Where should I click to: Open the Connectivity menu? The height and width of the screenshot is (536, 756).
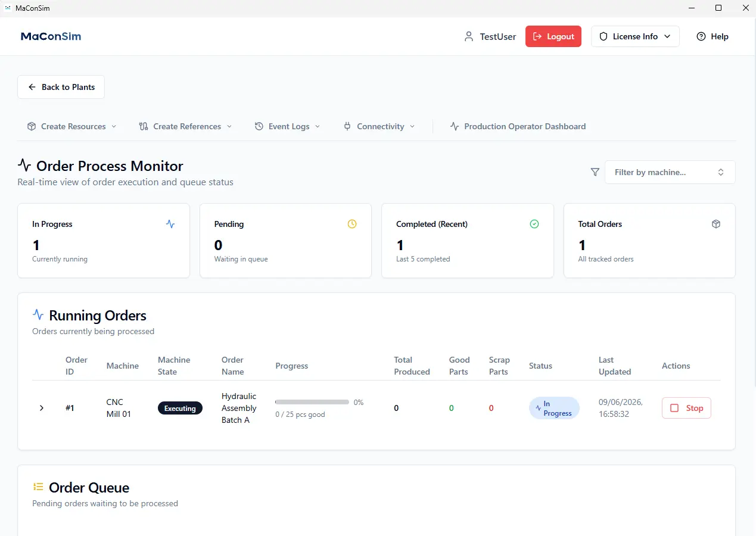point(379,126)
